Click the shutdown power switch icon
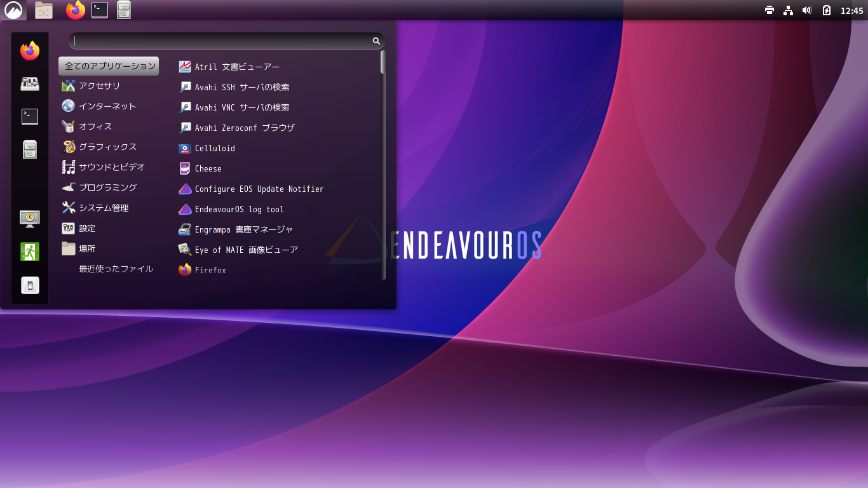This screenshot has width=868, height=488. click(x=30, y=285)
